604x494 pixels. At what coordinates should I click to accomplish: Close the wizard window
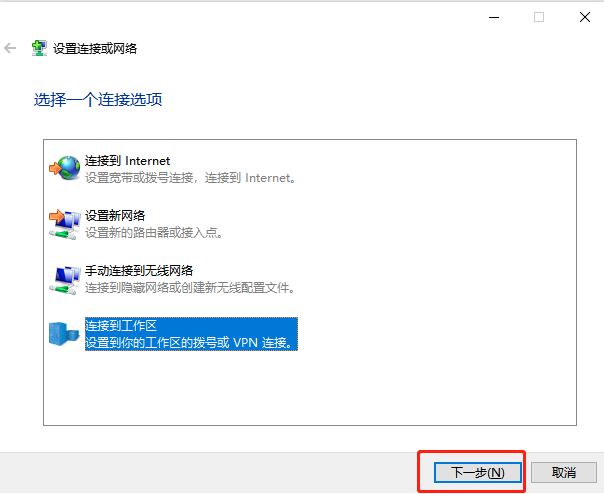585,17
